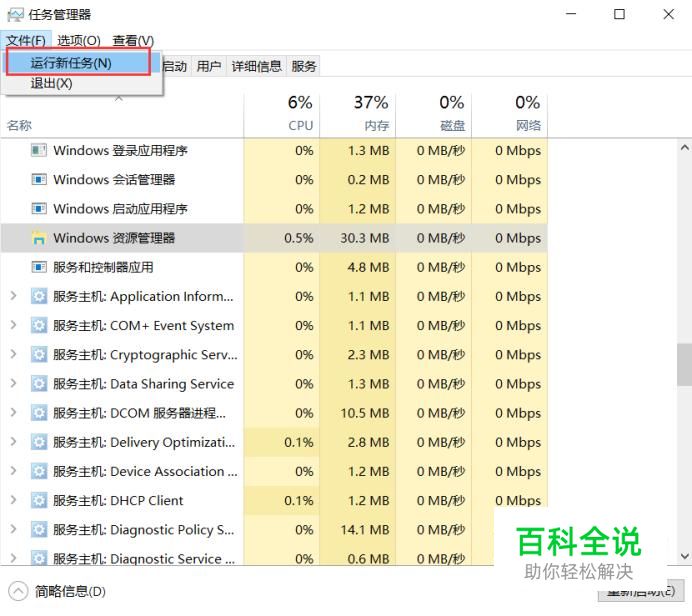
Task: Click gear icon of Diagnostic Policy S... host
Action: (39, 530)
